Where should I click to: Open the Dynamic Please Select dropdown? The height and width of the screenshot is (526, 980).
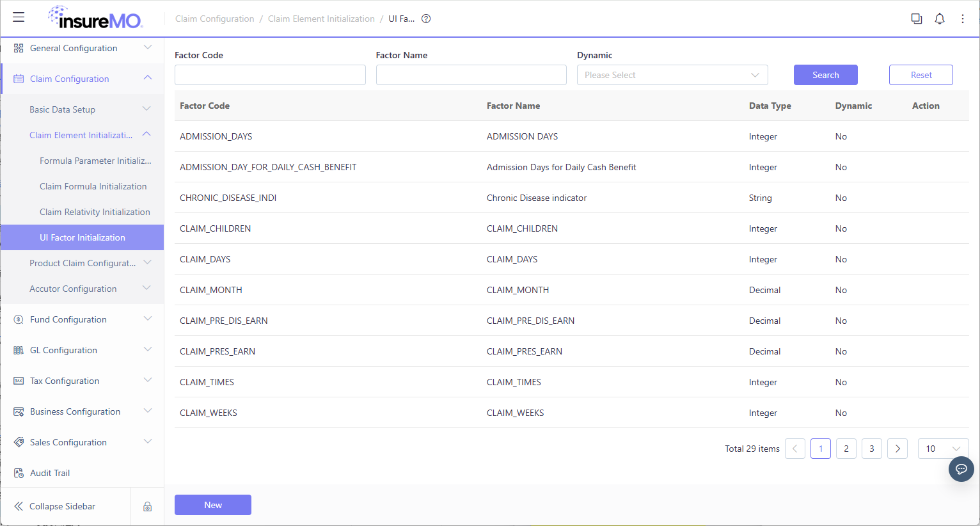(672, 75)
